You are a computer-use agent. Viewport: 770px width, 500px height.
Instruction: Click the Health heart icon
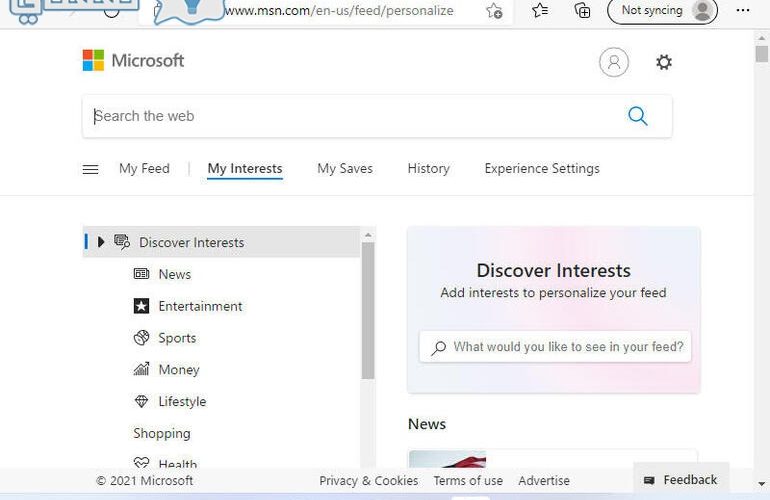[x=141, y=462]
